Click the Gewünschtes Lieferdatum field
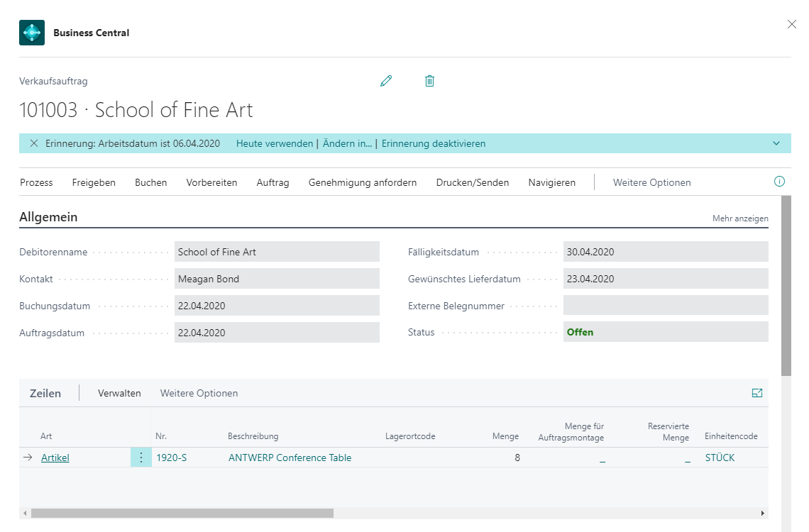The image size is (809, 532). 666,279
